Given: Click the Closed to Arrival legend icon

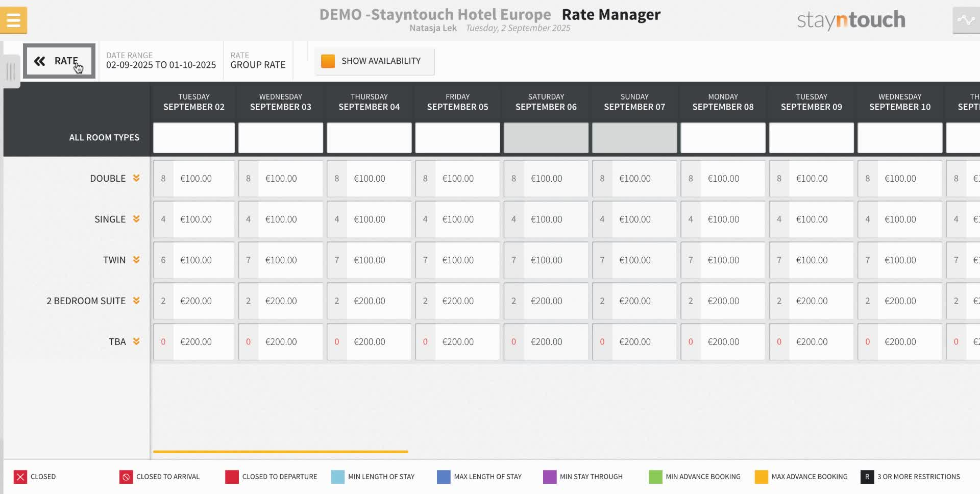Looking at the screenshot, I should [126, 477].
